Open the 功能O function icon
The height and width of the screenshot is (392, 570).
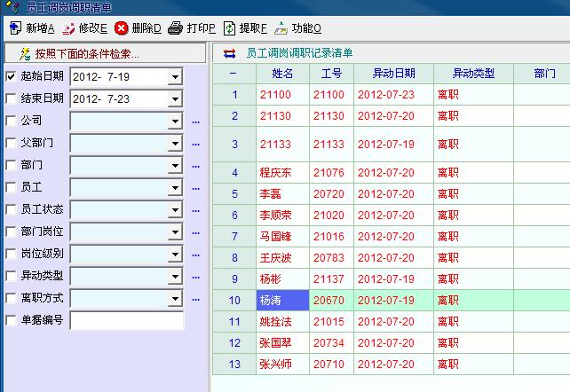pyautogui.click(x=281, y=27)
